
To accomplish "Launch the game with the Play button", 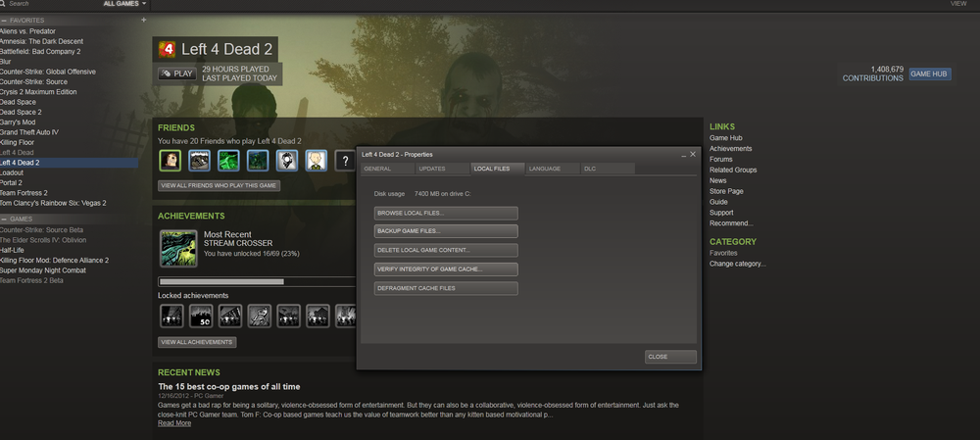I will click(176, 73).
